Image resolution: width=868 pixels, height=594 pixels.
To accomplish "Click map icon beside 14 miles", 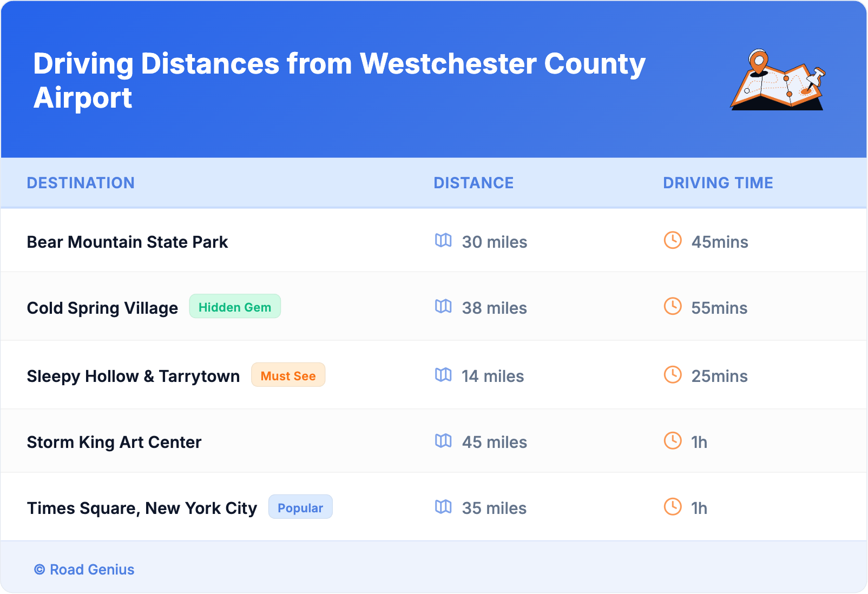I will pos(443,374).
